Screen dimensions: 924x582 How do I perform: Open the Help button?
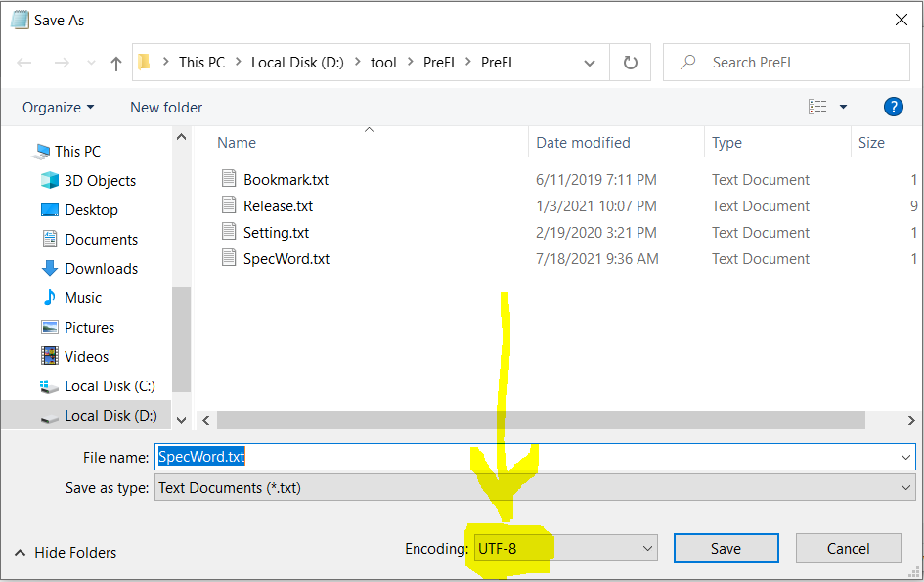point(894,107)
